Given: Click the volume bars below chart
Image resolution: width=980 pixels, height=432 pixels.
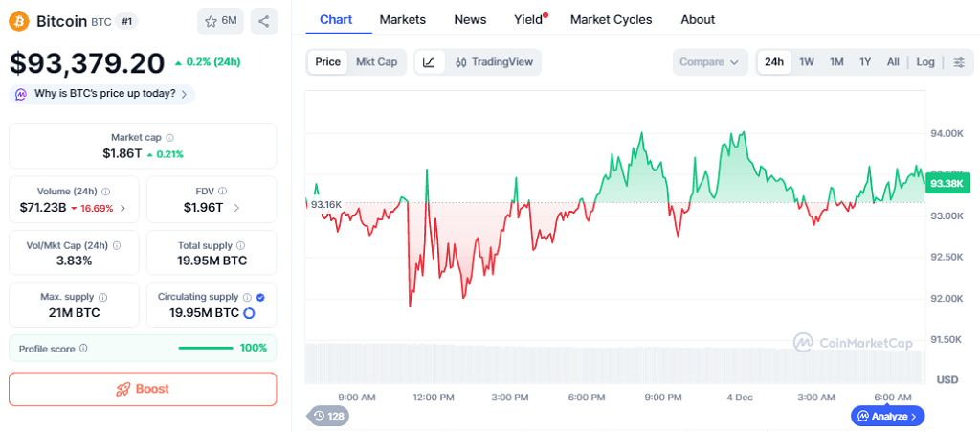Looking at the screenshot, I should [613, 364].
